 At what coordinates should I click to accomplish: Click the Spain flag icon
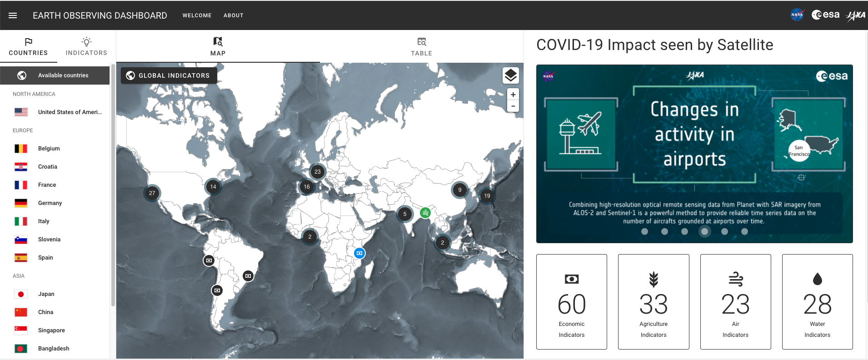(21, 258)
